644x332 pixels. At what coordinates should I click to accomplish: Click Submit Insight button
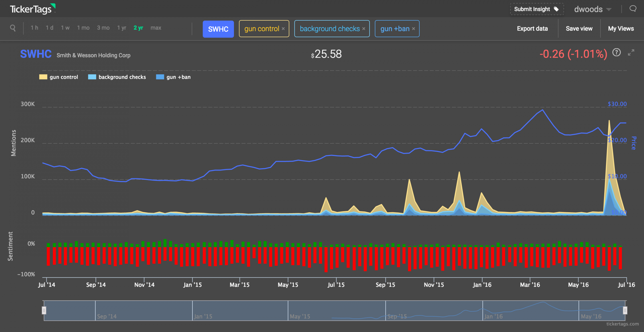point(537,9)
